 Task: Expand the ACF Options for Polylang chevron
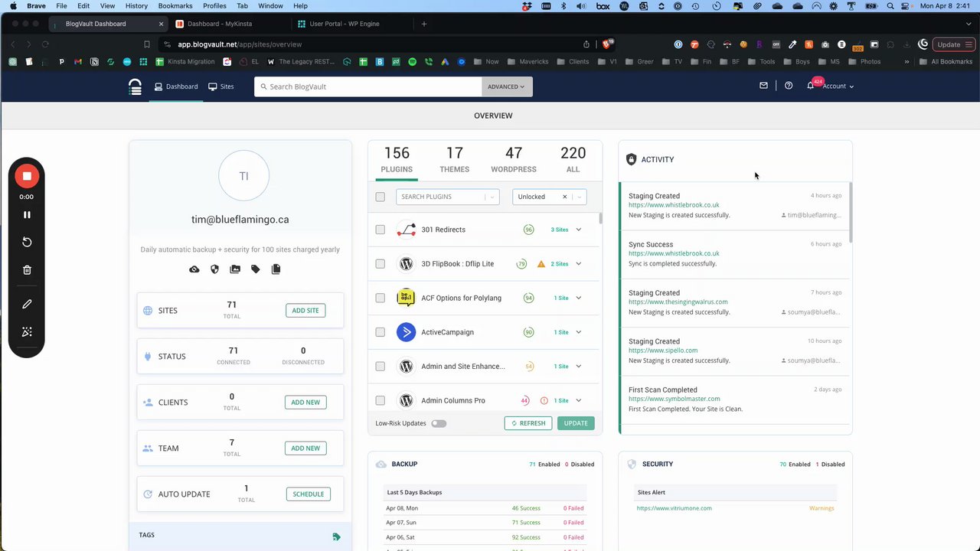point(579,298)
